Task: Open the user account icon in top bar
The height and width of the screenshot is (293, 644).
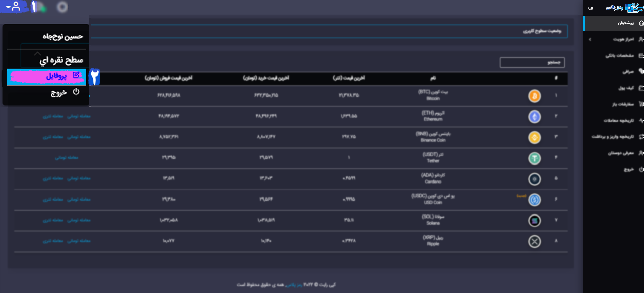Action: click(14, 6)
